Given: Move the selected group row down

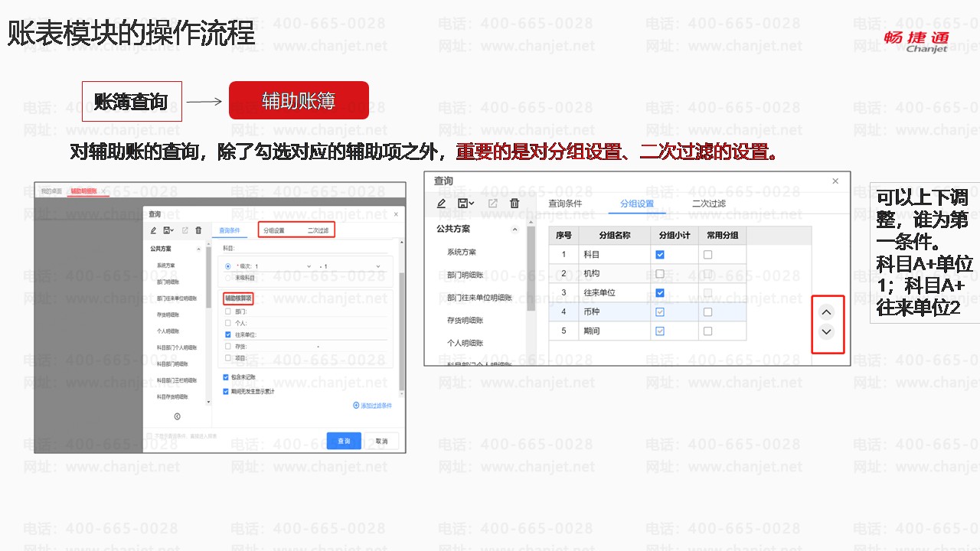Looking at the screenshot, I should (826, 331).
